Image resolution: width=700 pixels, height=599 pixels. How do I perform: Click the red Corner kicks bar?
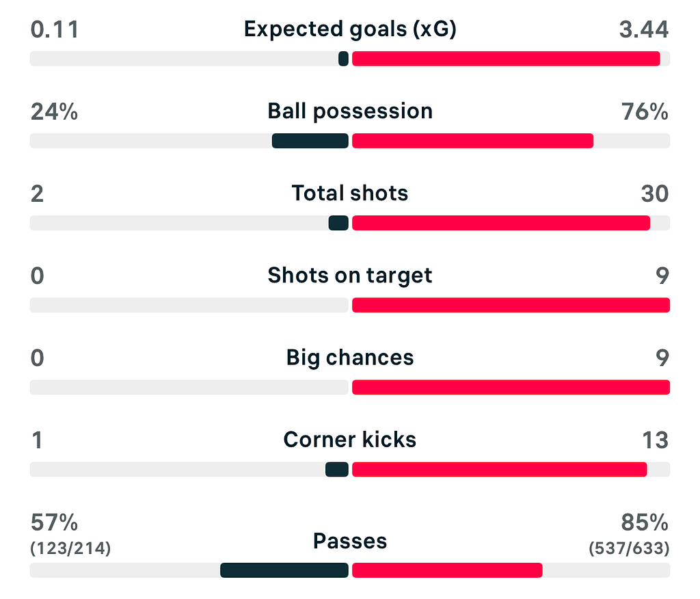point(499,469)
